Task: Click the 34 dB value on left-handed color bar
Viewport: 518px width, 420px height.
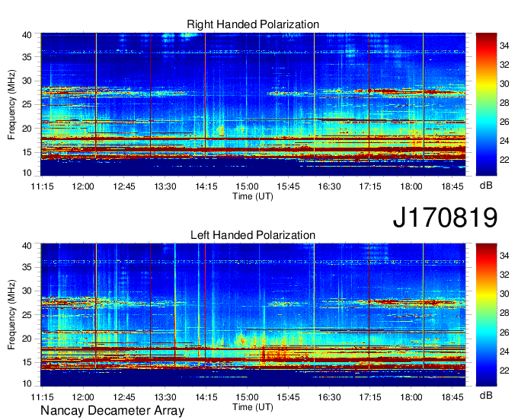Action: pos(504,256)
